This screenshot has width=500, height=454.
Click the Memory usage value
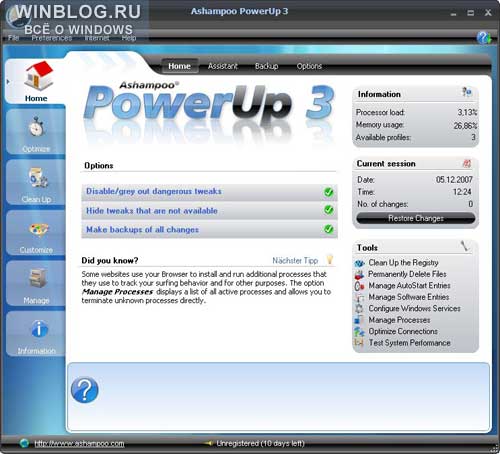point(465,125)
